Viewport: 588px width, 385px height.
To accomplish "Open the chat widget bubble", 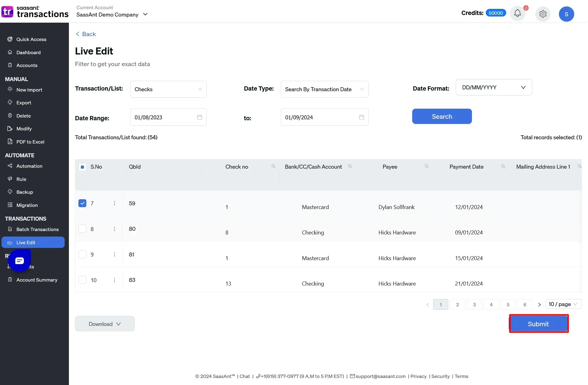I will click(20, 261).
